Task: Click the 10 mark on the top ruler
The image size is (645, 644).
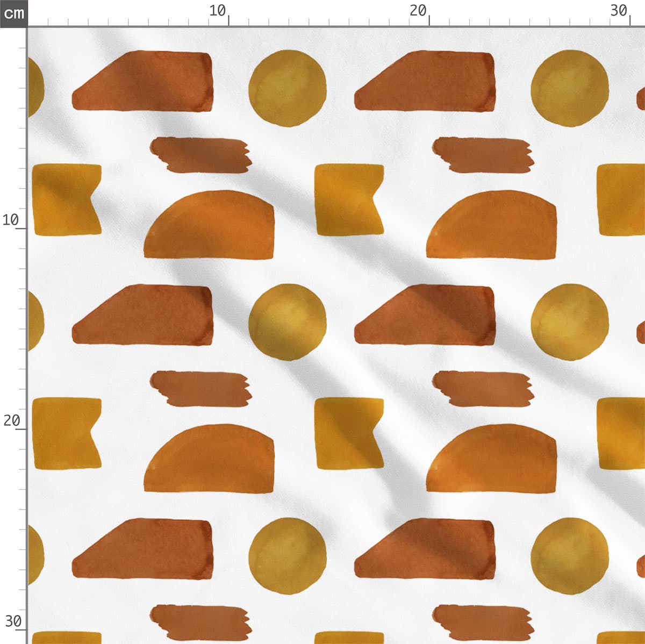Action: coord(218,11)
